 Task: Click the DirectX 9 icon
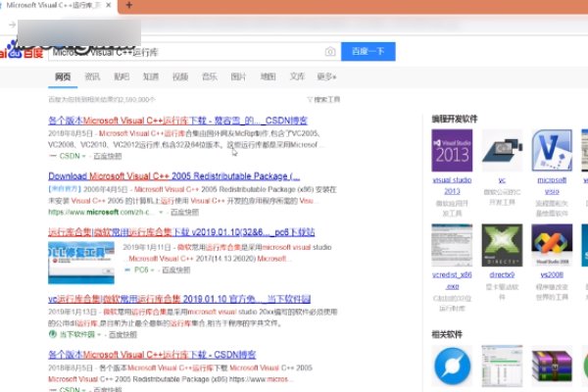502,245
